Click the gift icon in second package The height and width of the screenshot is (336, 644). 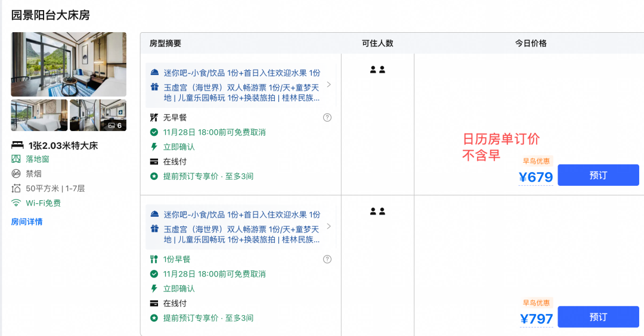(x=154, y=229)
